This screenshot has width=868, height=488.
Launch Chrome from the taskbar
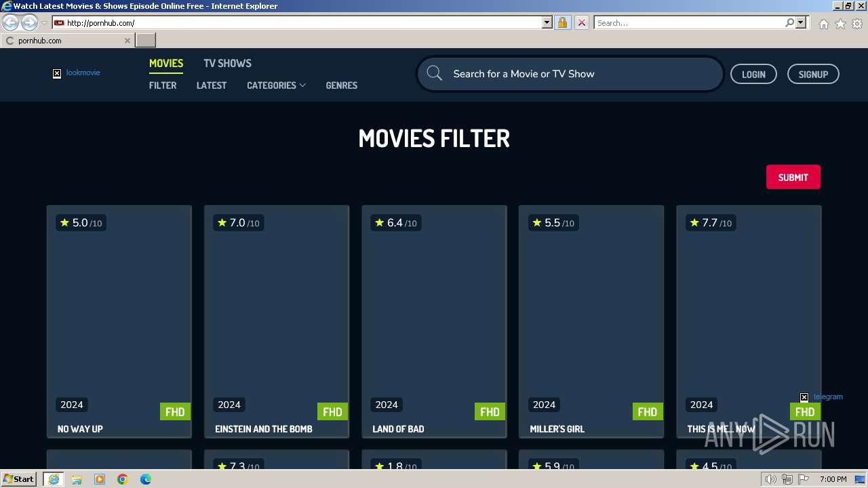123,479
